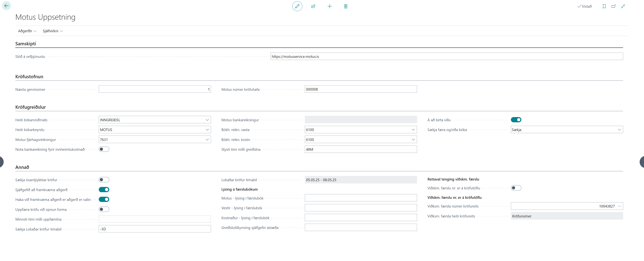Enable Sækja ósamþykktar kröfur toggle
644x261 pixels.
point(104,180)
